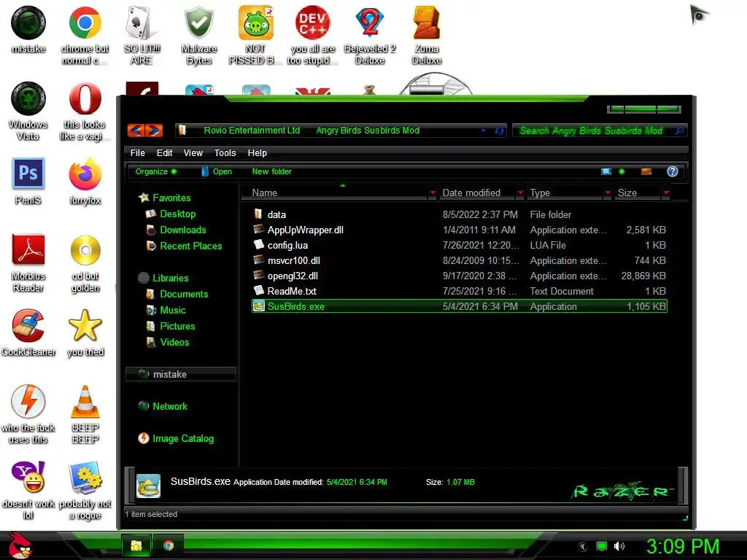Viewport: 747px width, 560px height.
Task: Click the Angry Birds start button
Action: coord(20,545)
